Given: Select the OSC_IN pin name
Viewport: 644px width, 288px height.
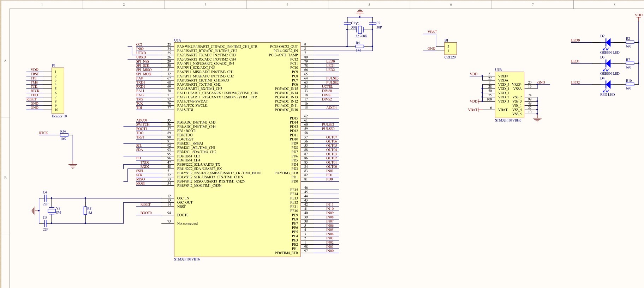Looking at the screenshot, I should (x=183, y=198).
